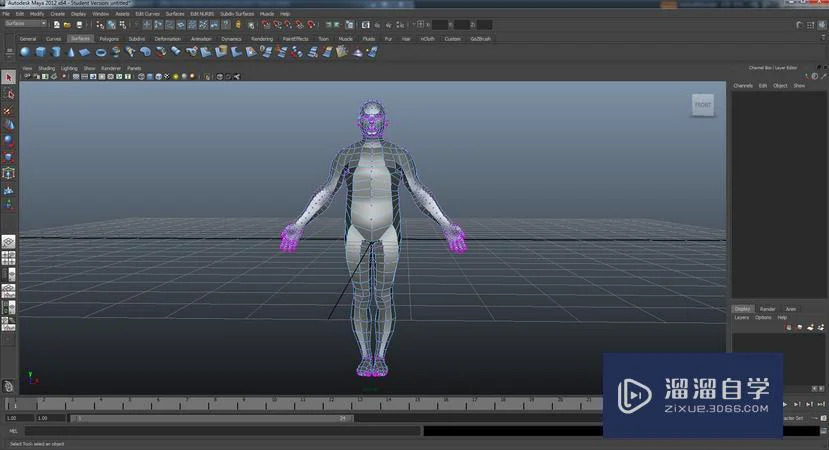Toggle Snap to Grids magnet icon

click(x=266, y=25)
